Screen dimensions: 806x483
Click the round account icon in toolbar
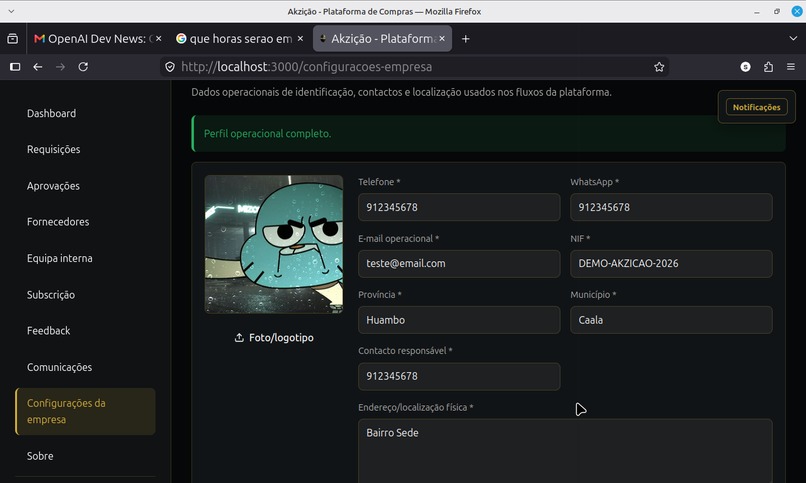pyautogui.click(x=745, y=67)
